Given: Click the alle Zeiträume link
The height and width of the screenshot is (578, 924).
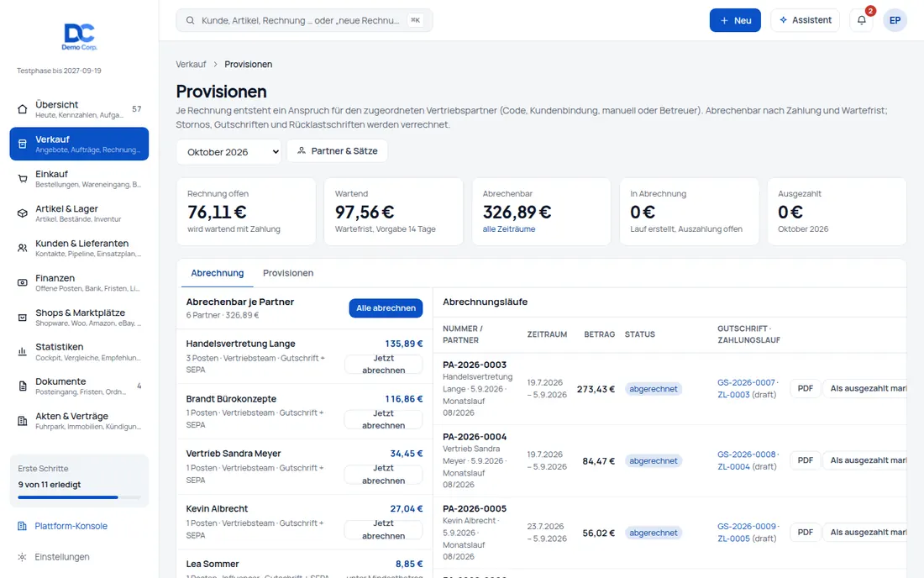Looking at the screenshot, I should pos(508,229).
